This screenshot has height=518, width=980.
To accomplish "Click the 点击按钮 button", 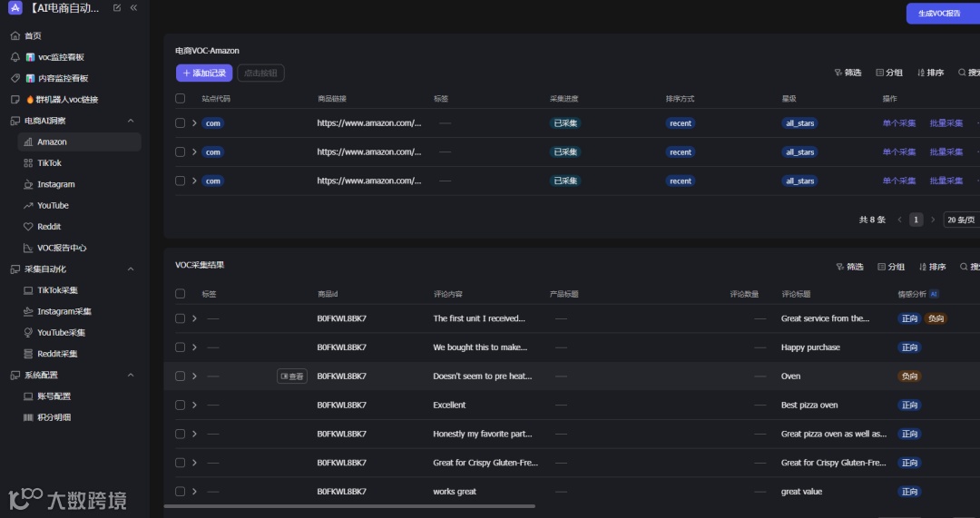I will tap(260, 73).
